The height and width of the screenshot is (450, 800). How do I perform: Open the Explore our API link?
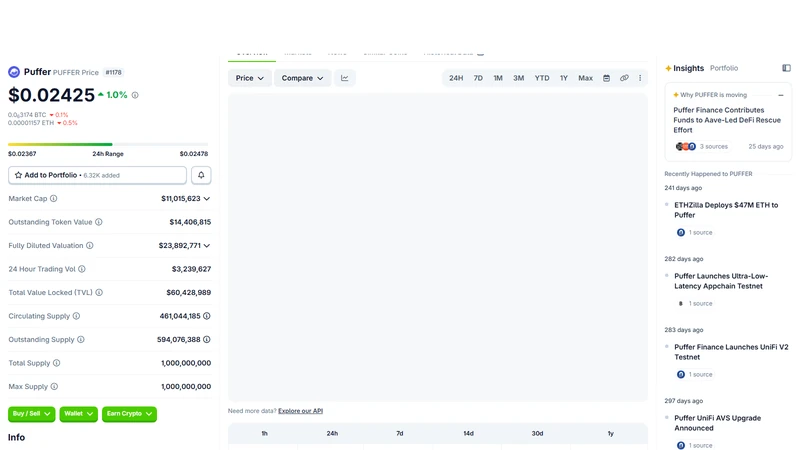(x=301, y=411)
